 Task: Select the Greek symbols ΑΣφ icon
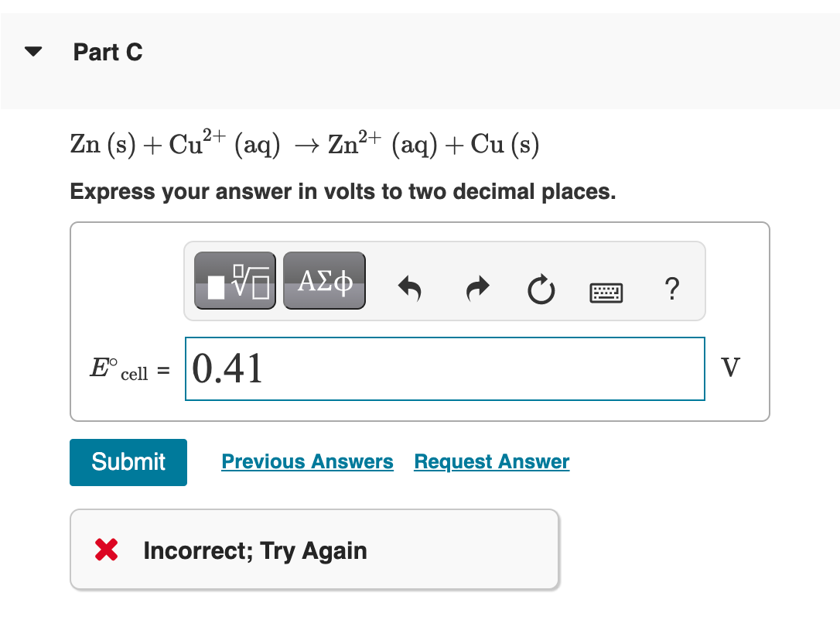324,280
